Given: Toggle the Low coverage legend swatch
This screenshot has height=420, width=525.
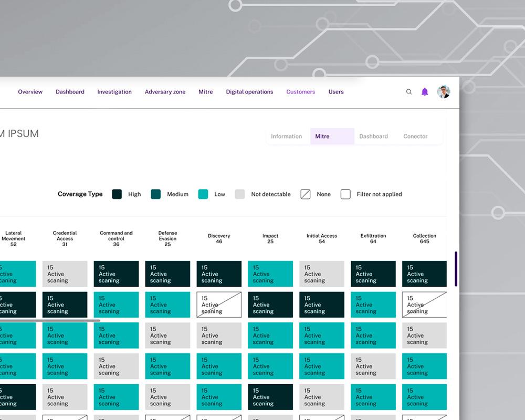Looking at the screenshot, I should coord(203,194).
